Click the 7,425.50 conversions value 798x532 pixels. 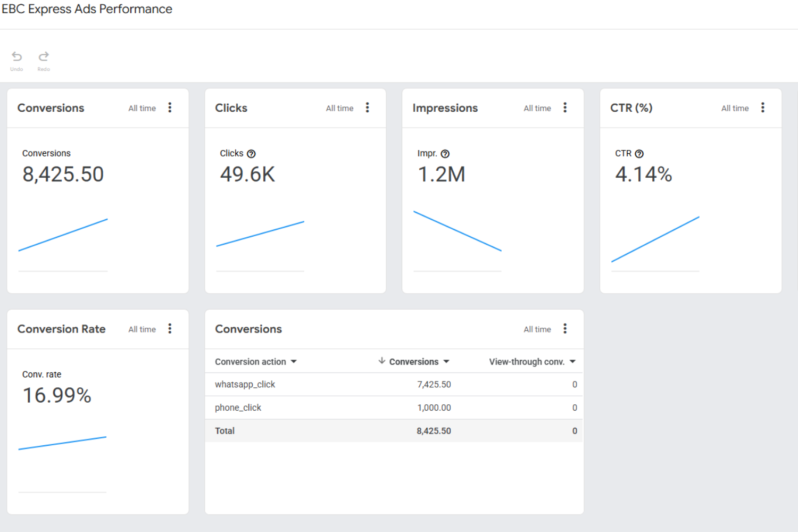point(434,385)
